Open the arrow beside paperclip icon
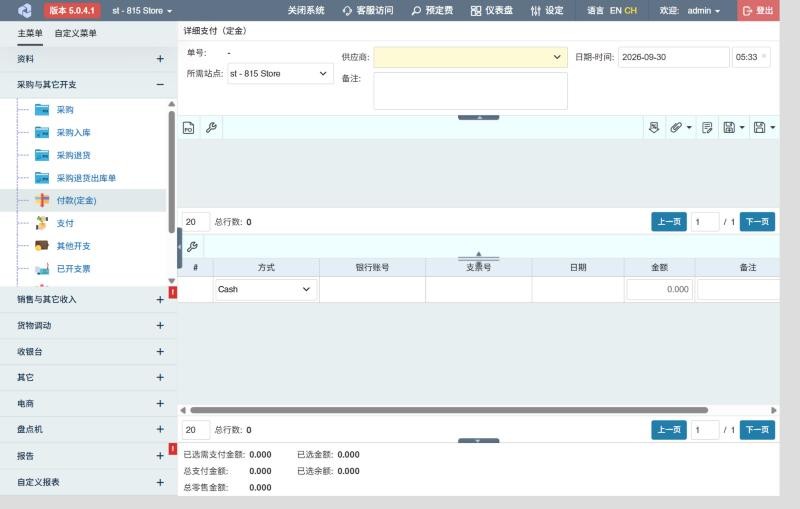Viewport: 800px width, 509px height. coord(689,128)
